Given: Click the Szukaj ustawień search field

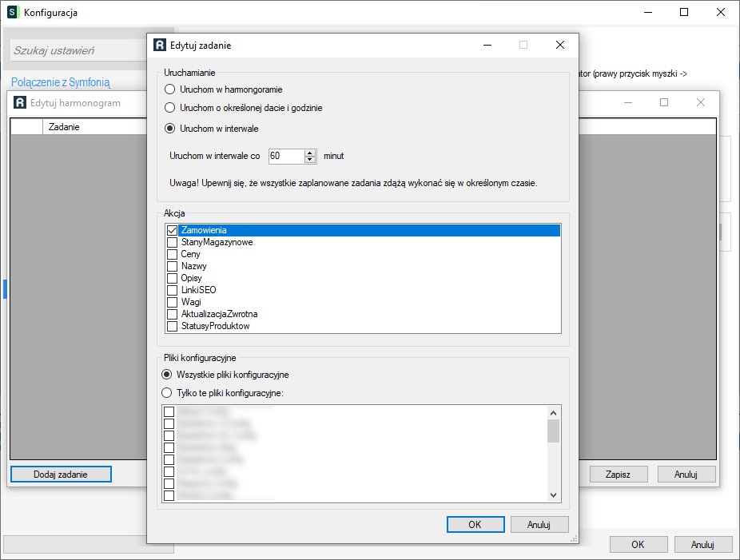Looking at the screenshot, I should (x=76, y=51).
